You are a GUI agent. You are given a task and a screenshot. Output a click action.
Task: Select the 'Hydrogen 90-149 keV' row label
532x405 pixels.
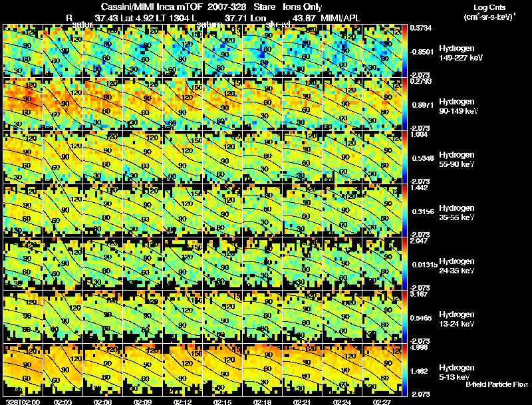458,106
